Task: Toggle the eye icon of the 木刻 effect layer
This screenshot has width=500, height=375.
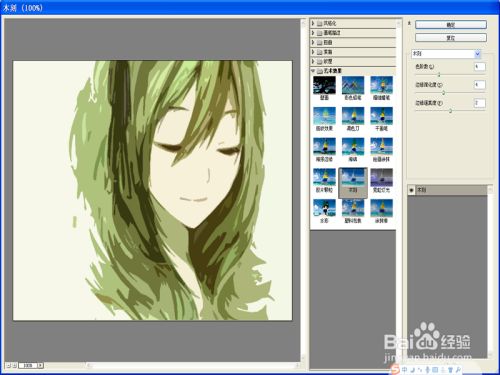Action: coord(411,190)
